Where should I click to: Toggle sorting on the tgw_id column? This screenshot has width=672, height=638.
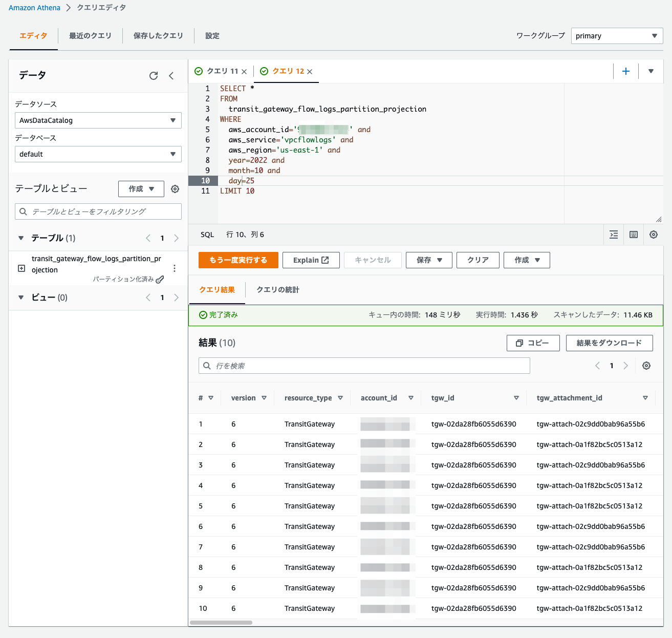(x=516, y=397)
